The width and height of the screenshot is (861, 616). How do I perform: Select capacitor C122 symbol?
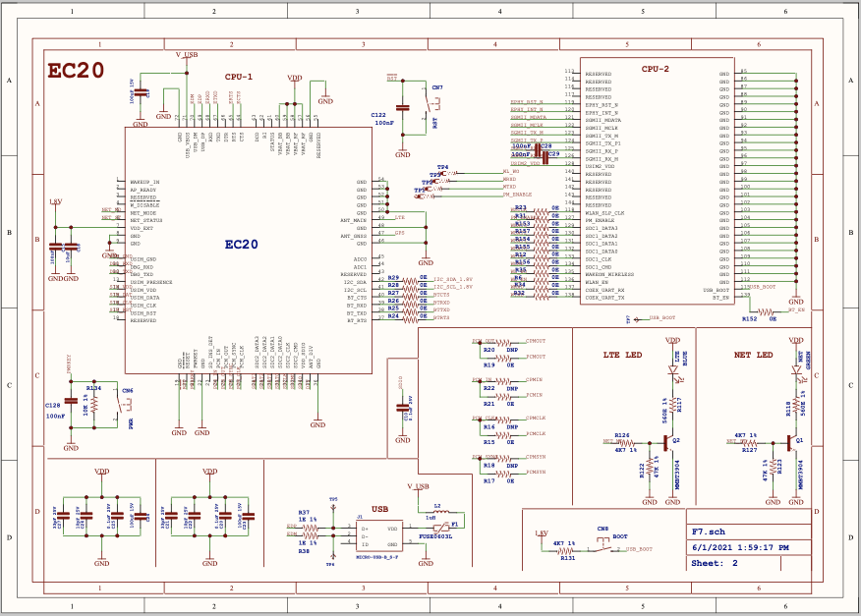tap(403, 108)
